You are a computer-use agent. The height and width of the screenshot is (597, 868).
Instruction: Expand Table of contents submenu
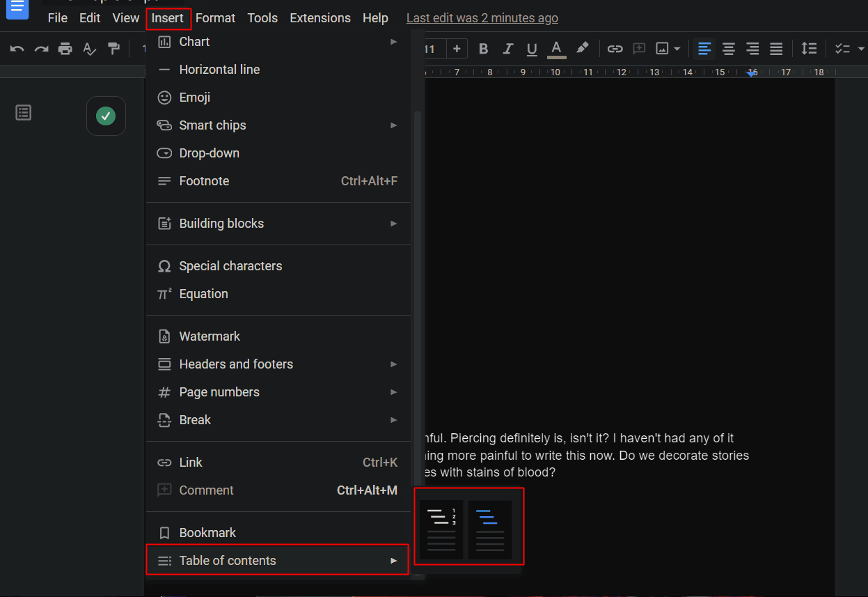click(x=278, y=561)
